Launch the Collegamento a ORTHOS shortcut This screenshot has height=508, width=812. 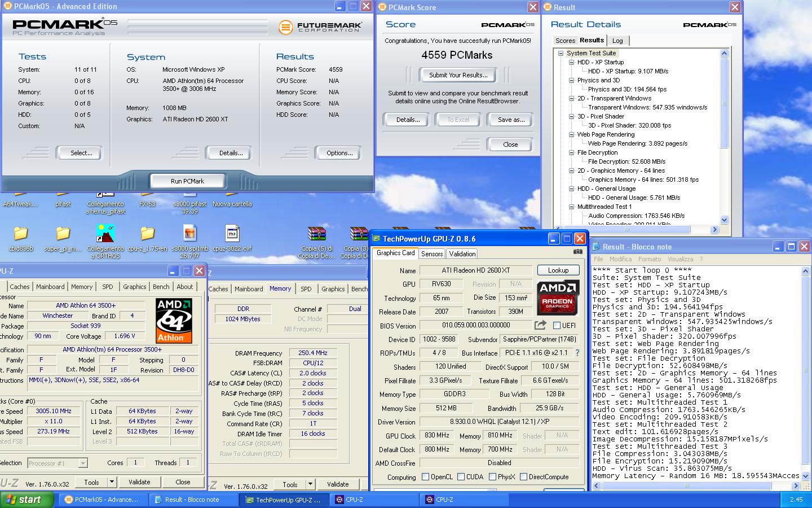point(105,234)
